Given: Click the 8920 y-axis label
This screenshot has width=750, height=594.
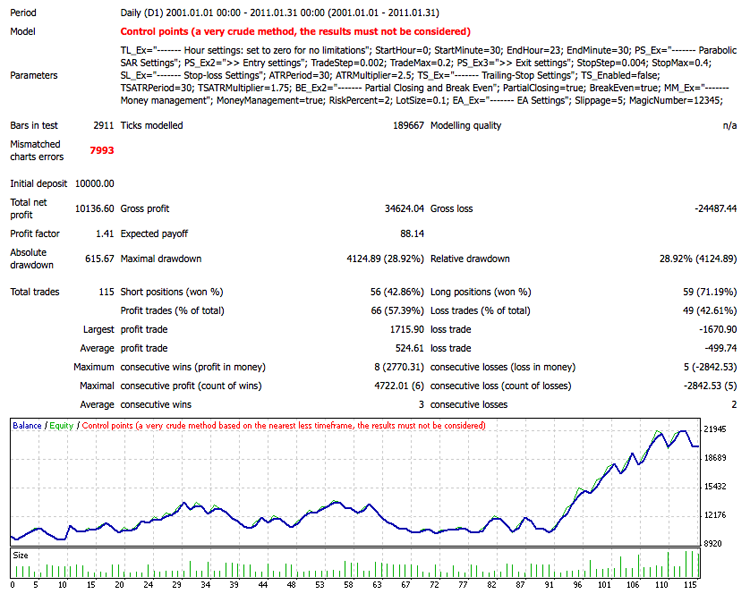Looking at the screenshot, I should 713,544.
